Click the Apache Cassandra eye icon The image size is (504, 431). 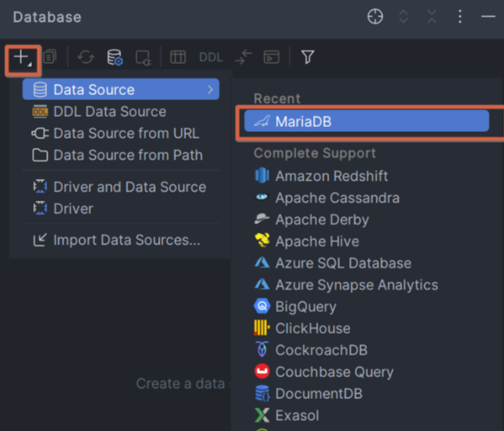[262, 197]
